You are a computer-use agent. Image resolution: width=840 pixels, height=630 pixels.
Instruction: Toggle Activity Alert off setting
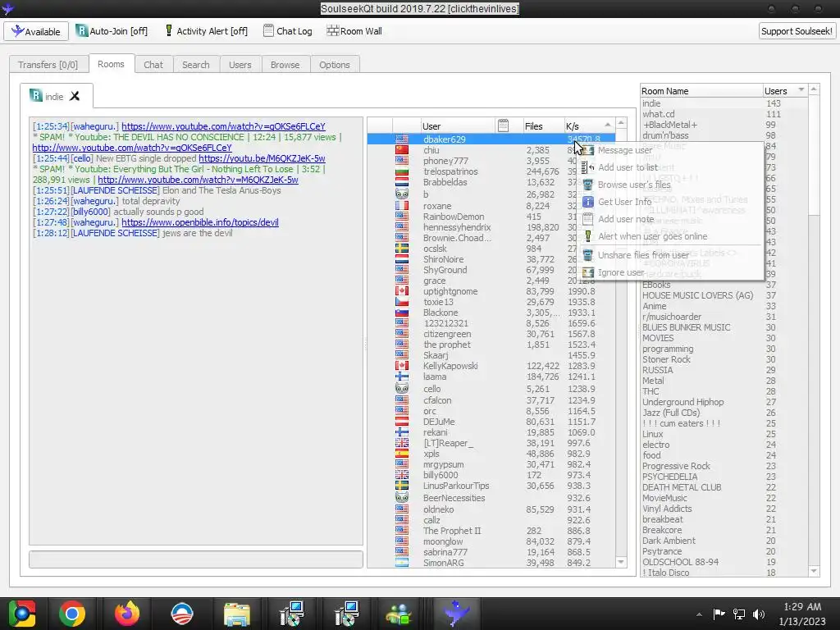[x=206, y=31]
